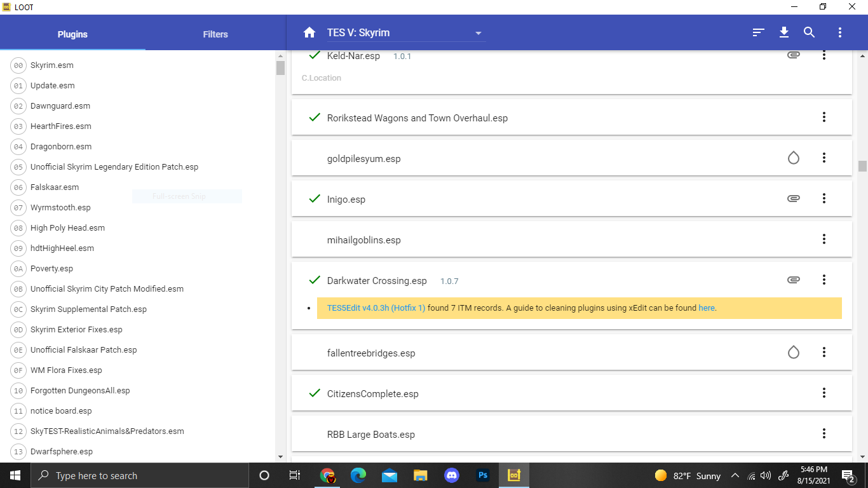This screenshot has height=488, width=868.
Task: Click the sidebar plugin list scrollbar thumb
Action: pos(280,67)
